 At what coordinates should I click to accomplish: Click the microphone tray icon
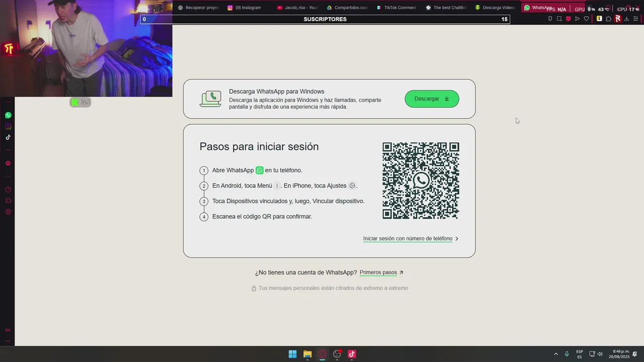click(x=567, y=354)
